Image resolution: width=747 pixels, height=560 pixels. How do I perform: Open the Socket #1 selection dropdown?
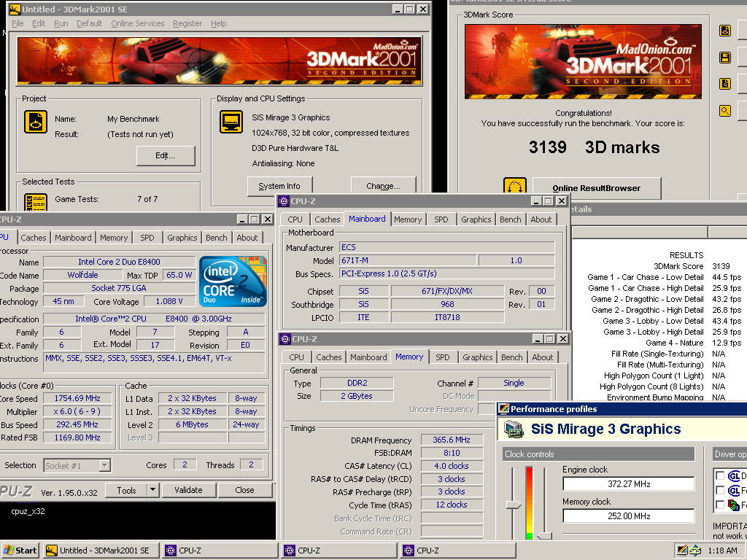[x=105, y=465]
